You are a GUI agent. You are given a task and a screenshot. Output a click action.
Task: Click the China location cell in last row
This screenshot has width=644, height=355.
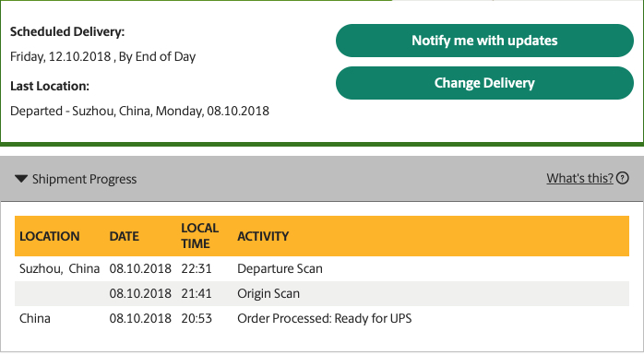pos(35,318)
